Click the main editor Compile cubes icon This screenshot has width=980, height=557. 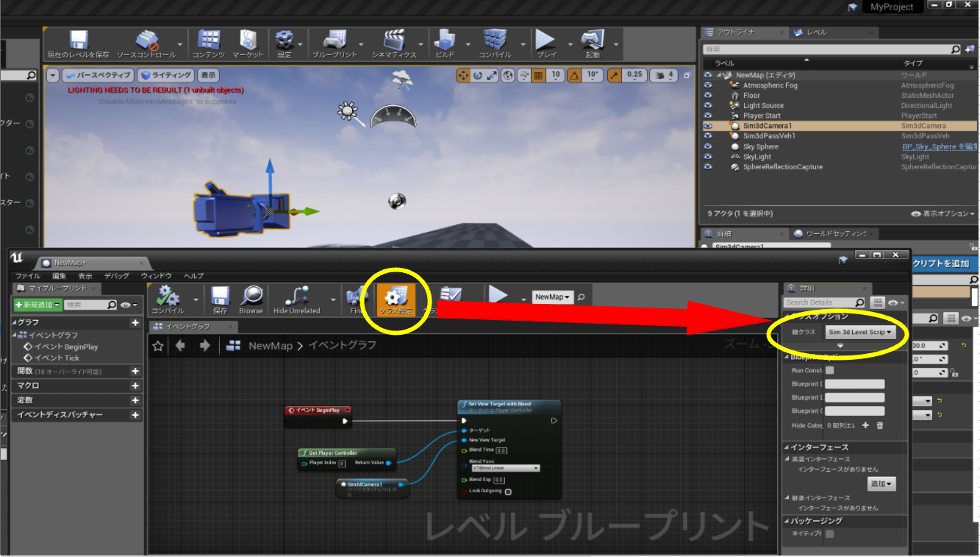(x=495, y=44)
